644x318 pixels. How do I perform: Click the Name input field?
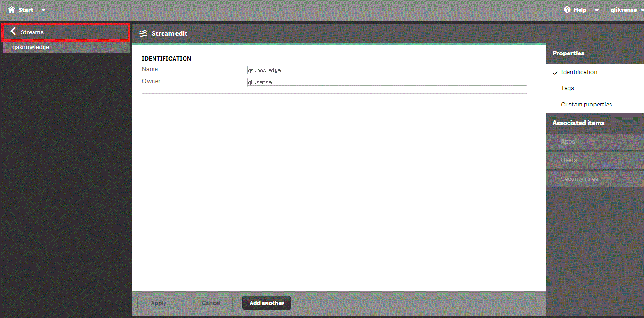pyautogui.click(x=387, y=70)
